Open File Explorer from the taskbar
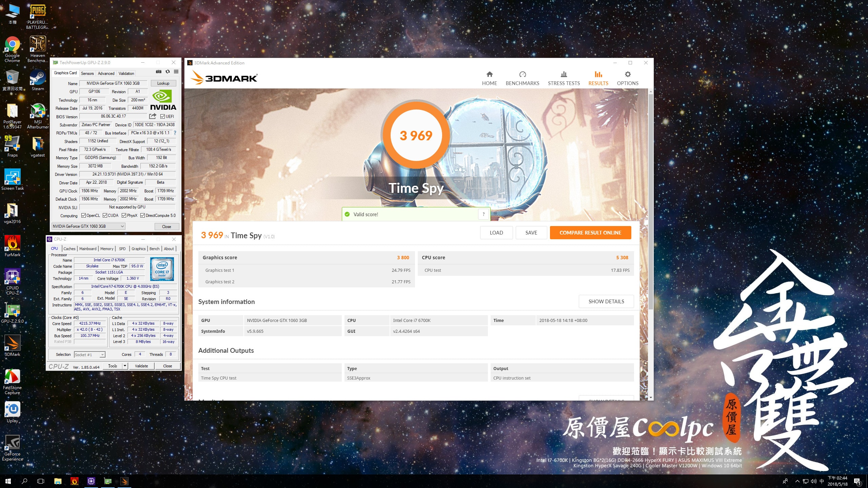Image resolution: width=868 pixels, height=488 pixels. [58, 481]
